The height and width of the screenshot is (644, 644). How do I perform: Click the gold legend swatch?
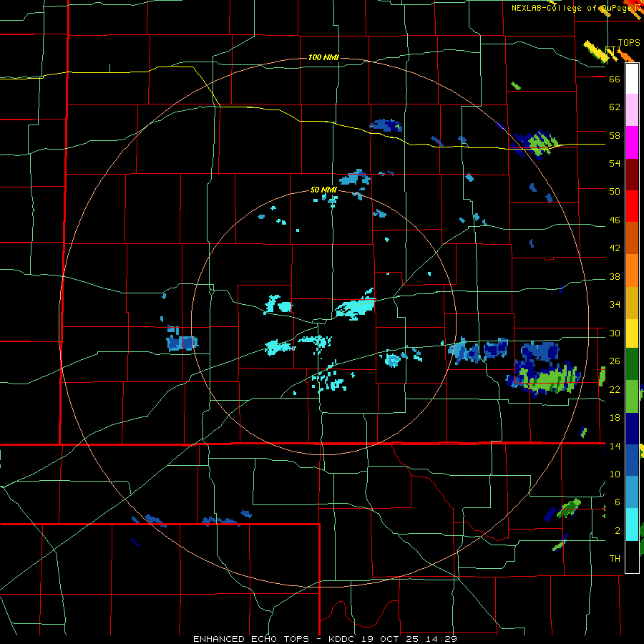(x=632, y=303)
